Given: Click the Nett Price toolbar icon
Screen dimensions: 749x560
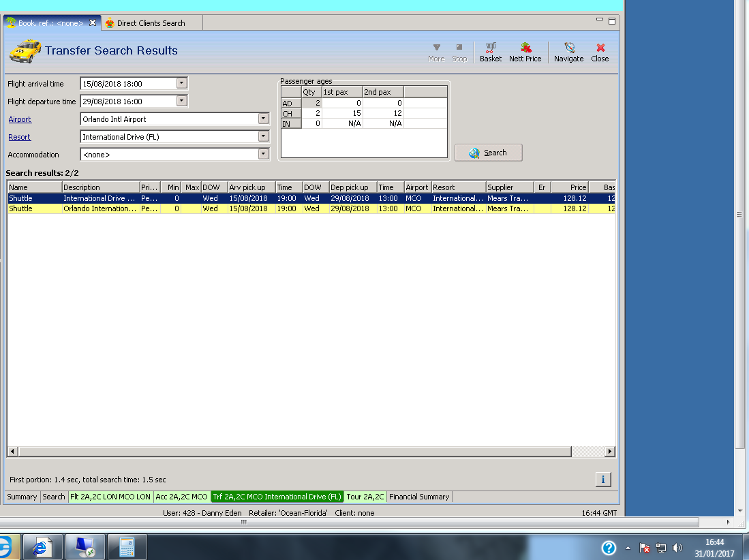Looking at the screenshot, I should tap(525, 52).
